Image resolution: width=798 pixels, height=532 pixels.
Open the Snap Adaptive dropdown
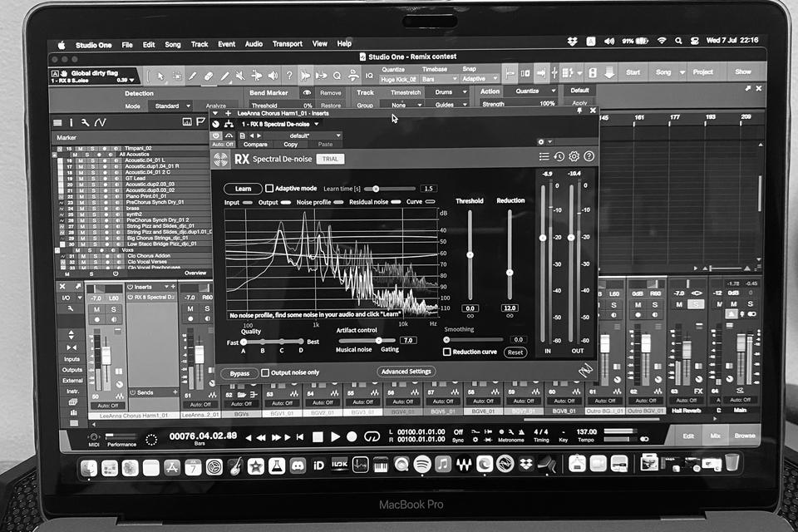click(479, 79)
